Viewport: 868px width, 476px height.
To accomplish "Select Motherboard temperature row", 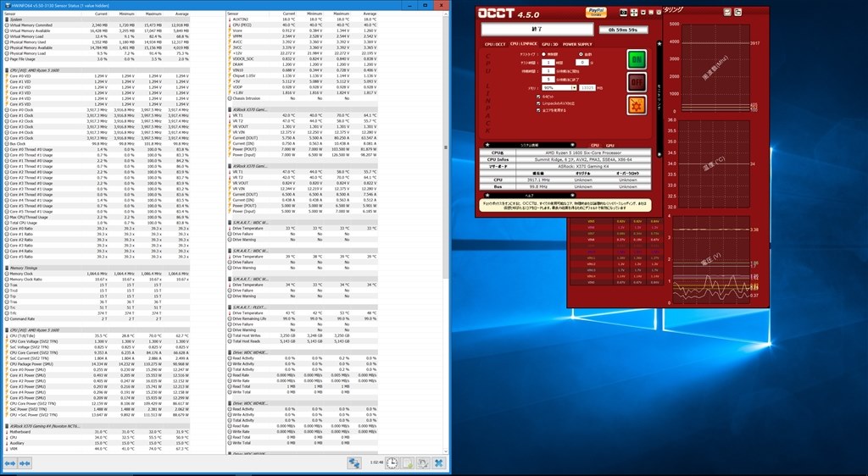I will pos(97,432).
